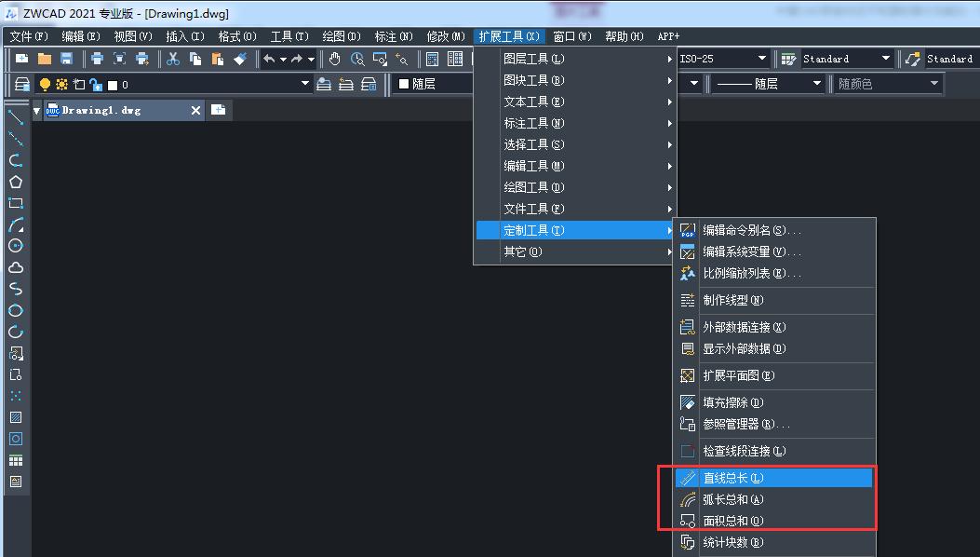Select the Revision Cloud tool
Screen dimensions: 980x557
pos(16,267)
